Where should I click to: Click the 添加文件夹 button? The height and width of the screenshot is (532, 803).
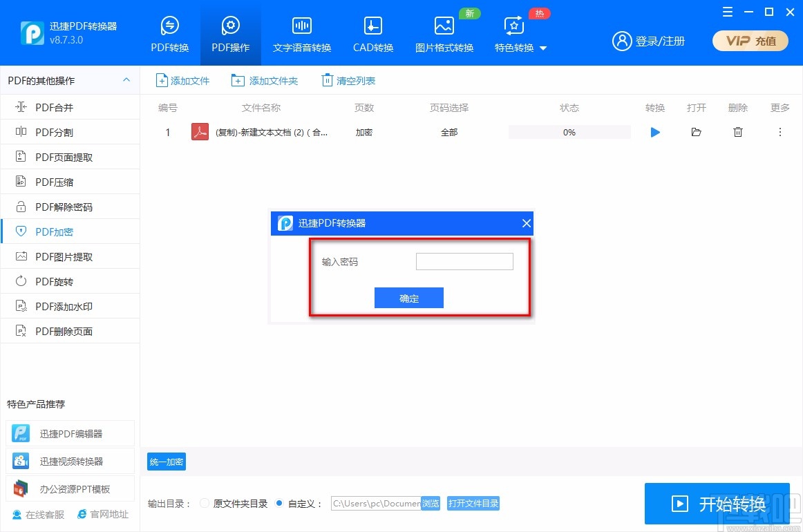264,80
